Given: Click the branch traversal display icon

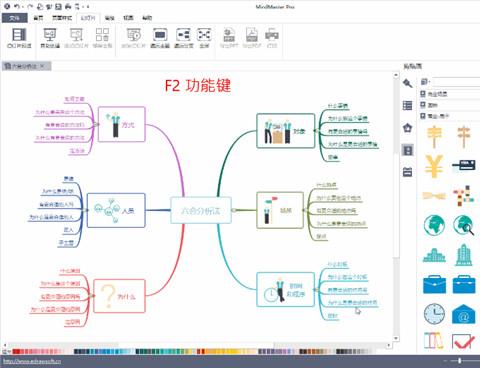Looking at the screenshot, I should [x=183, y=38].
